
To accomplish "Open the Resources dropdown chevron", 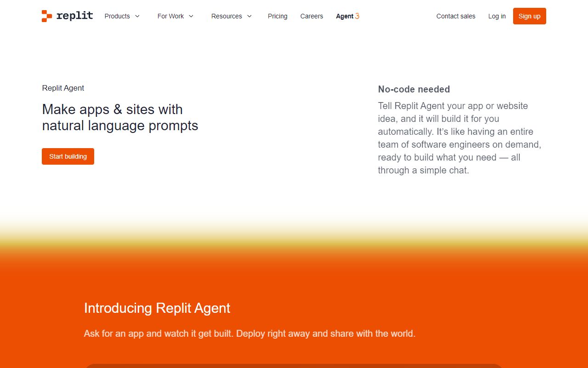I will pos(249,16).
